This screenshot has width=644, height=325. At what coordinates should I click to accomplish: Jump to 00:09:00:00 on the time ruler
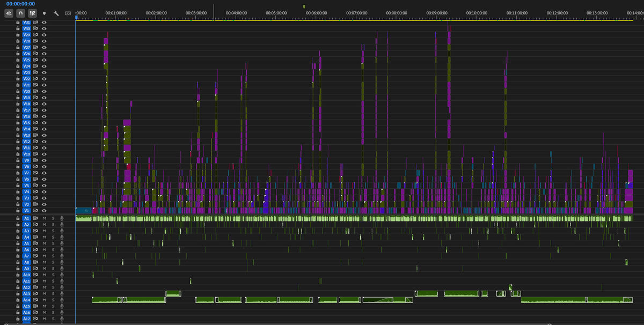437,12
